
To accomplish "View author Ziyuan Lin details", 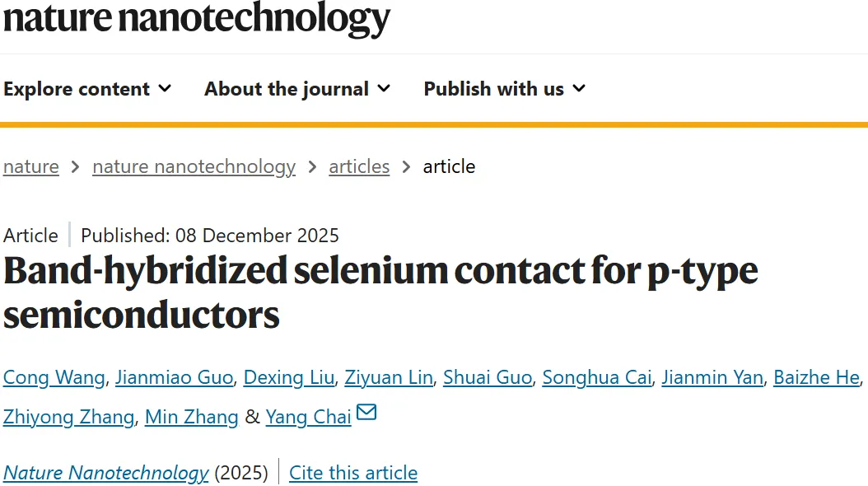I will coord(390,377).
